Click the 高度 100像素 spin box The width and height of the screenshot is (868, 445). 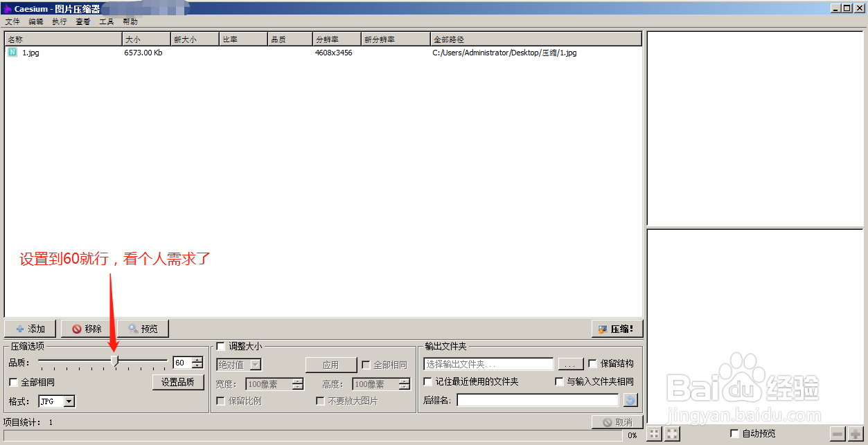382,384
